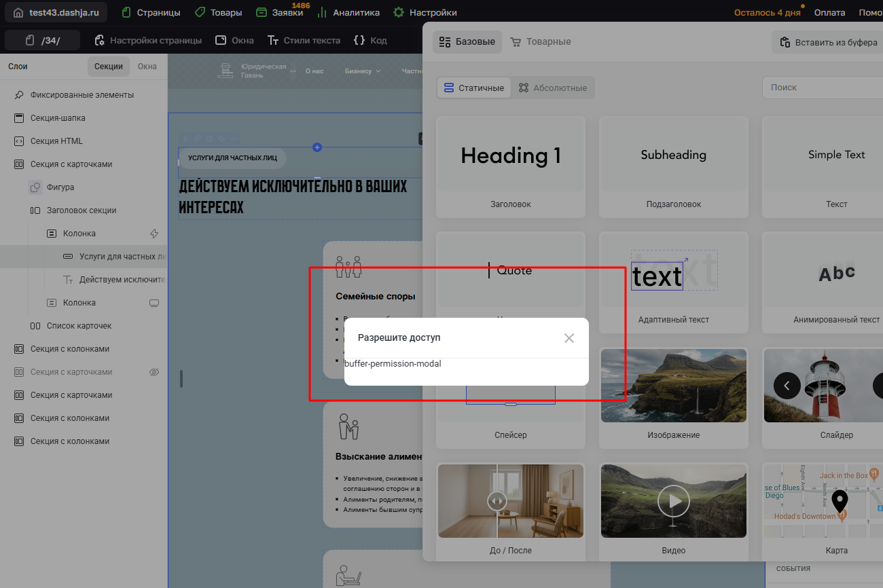883x588 pixels.
Task: Click the Поиск field in the elements panel
Action: pyautogui.click(x=822, y=88)
